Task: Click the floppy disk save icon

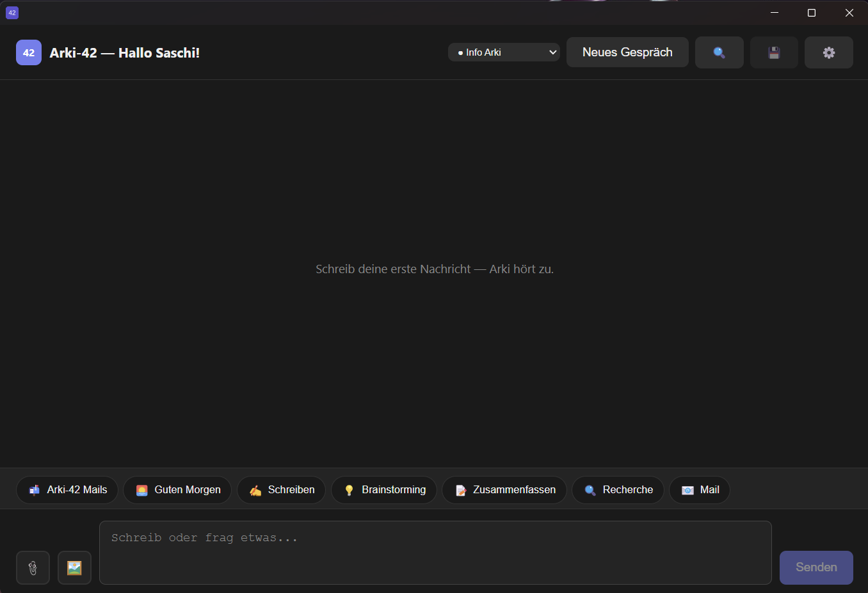Action: 774,52
